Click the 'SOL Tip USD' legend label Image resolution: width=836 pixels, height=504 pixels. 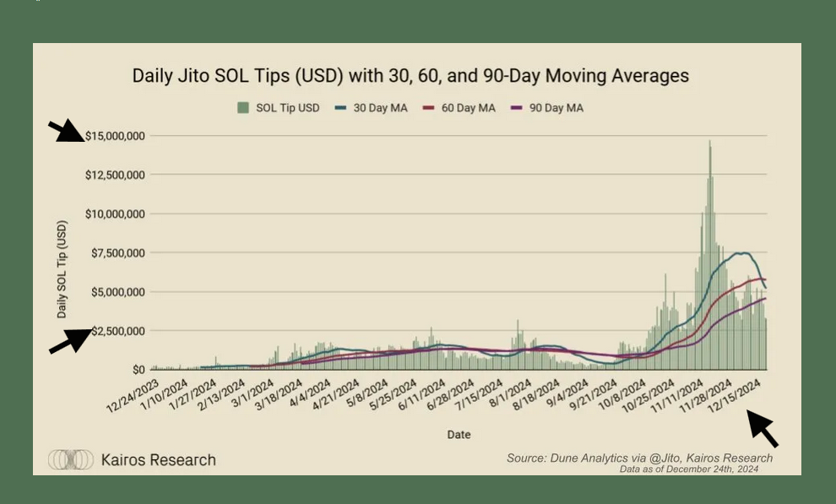coord(287,107)
